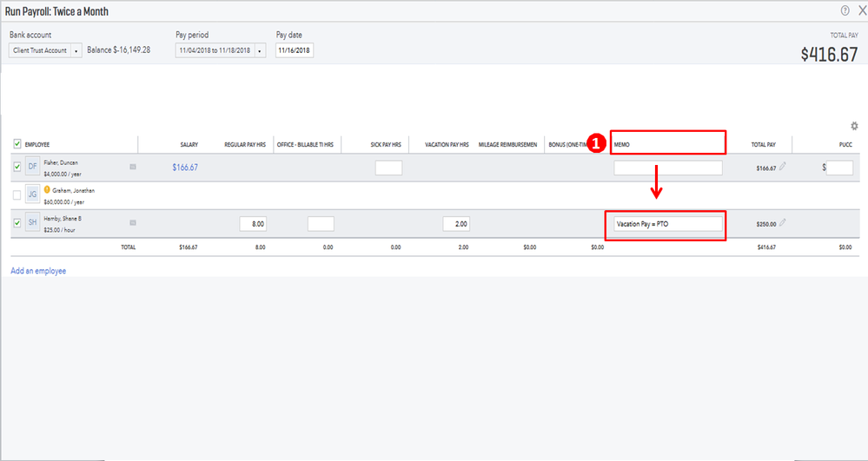Click OFFICE - BILLABLE TI HRS header
This screenshot has height=461, width=868.
(305, 144)
